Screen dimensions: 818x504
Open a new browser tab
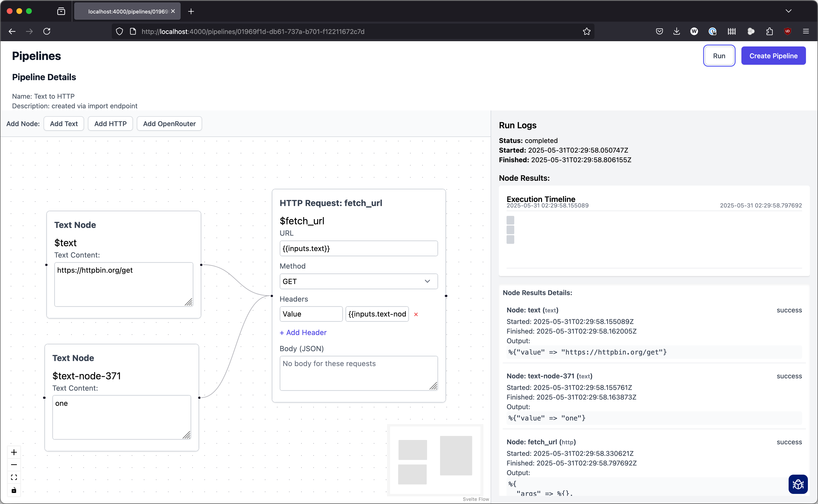pos(191,11)
